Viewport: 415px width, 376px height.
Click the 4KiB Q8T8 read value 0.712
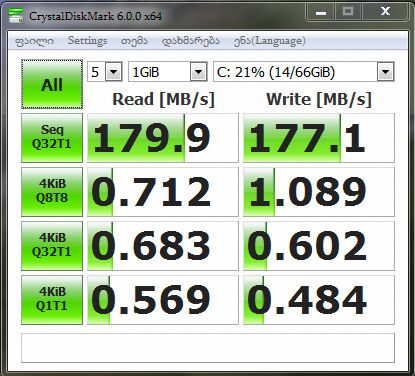163,192
